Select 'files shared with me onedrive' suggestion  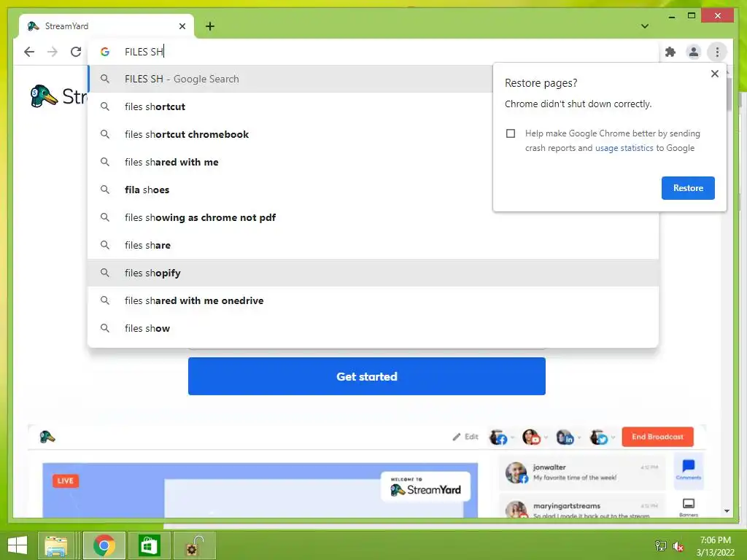pyautogui.click(x=373, y=300)
